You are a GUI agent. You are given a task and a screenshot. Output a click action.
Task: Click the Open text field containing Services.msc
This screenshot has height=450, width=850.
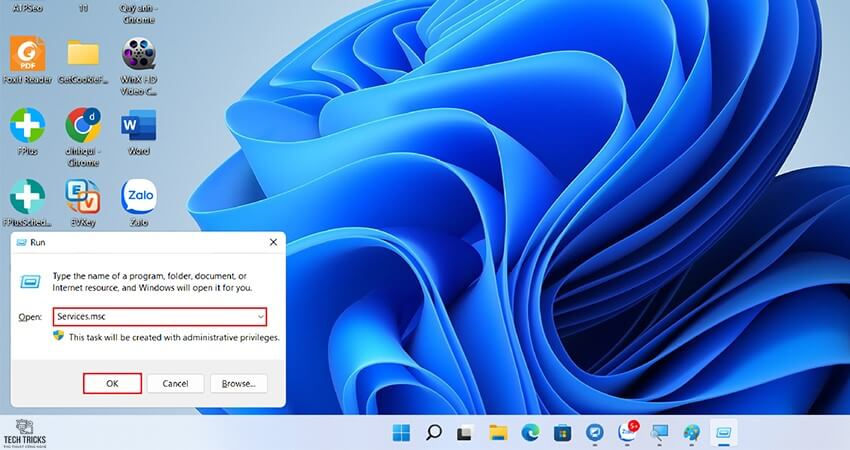click(159, 317)
